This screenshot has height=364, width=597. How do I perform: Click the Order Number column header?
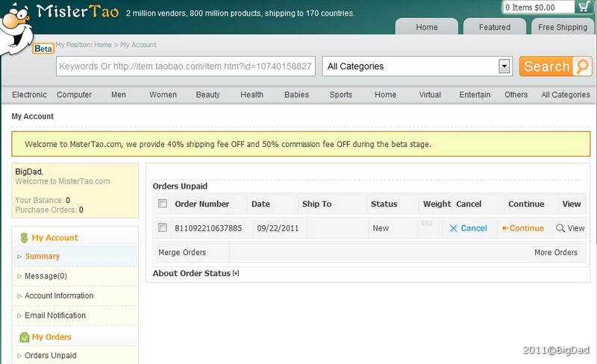click(201, 204)
